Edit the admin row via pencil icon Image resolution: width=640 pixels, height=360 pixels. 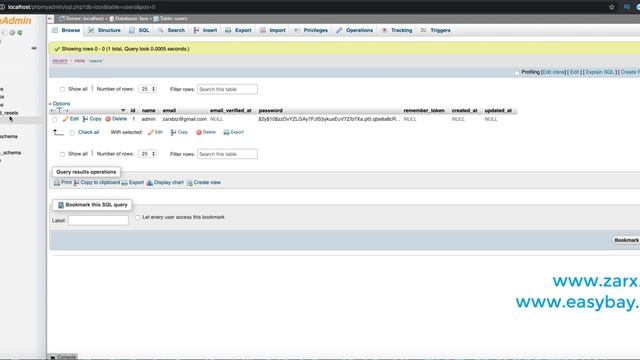pyautogui.click(x=70, y=119)
